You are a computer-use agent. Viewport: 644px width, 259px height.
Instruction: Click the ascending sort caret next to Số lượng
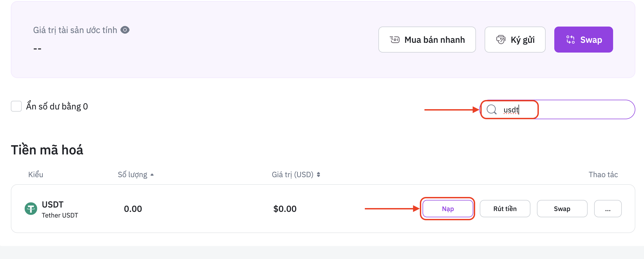click(152, 174)
